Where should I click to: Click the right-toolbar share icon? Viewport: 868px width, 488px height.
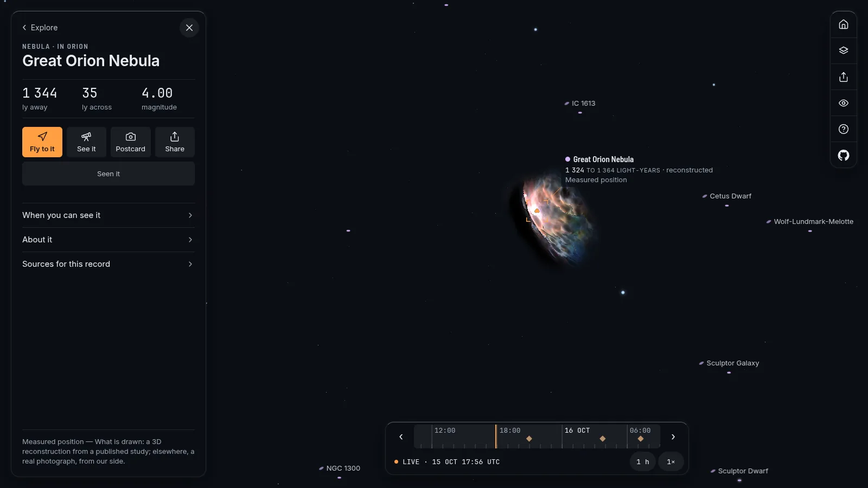844,77
